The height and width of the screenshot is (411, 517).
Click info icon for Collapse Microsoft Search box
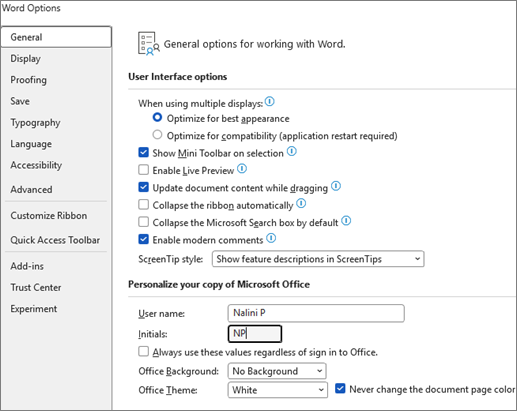pos(346,221)
